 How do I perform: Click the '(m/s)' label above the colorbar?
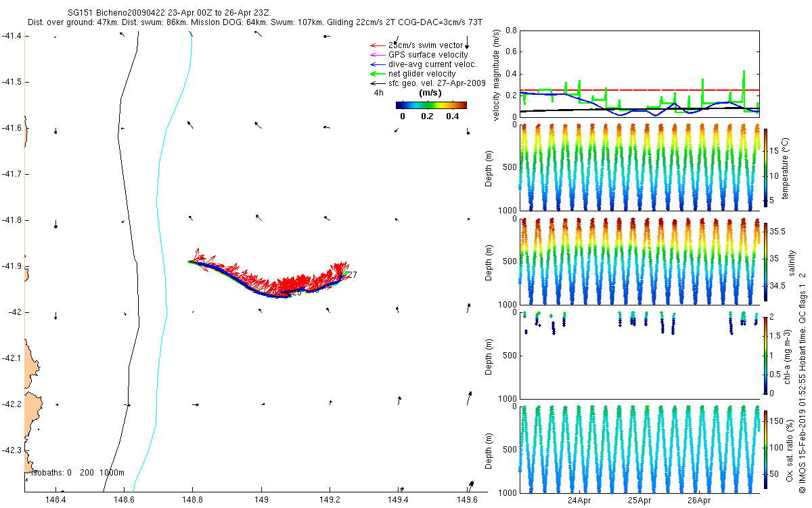click(431, 93)
